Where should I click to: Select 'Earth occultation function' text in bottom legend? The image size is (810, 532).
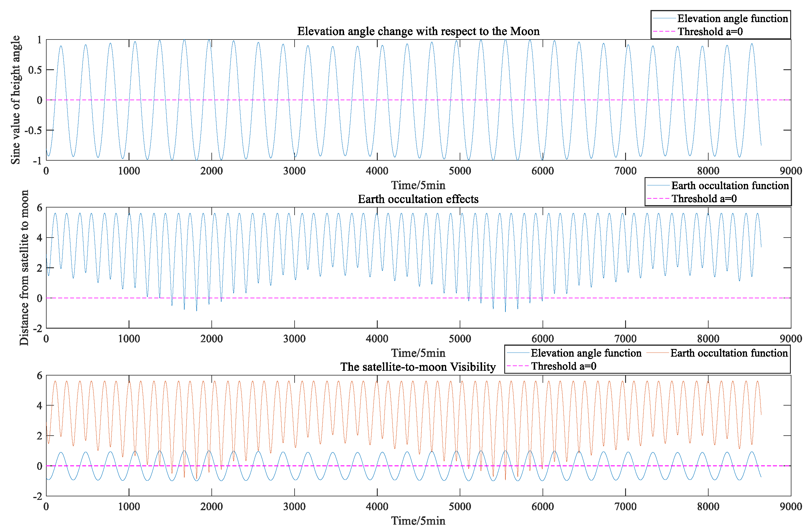pos(729,353)
